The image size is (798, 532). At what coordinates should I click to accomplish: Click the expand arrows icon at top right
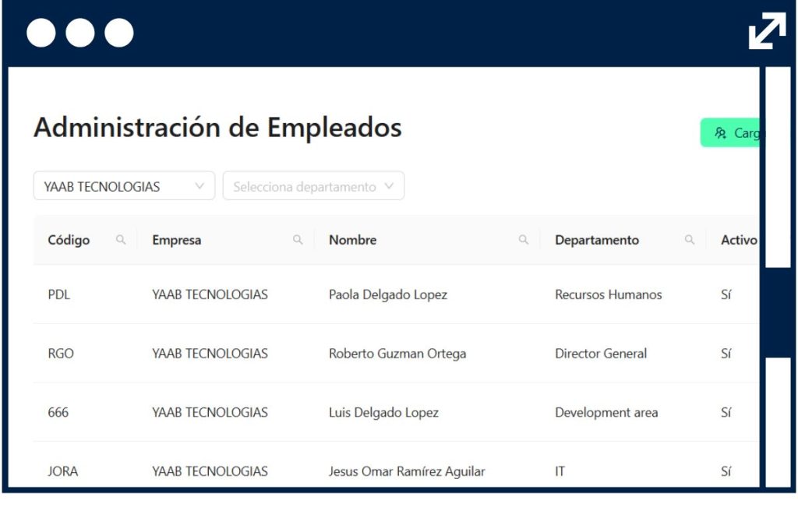(x=767, y=32)
